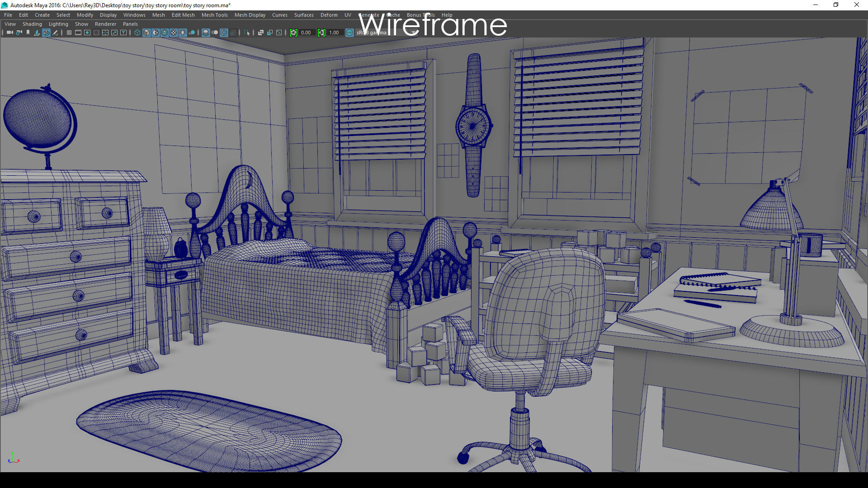Screen dimensions: 868x488
Task: Click the Select Camera icon
Action: tap(10, 33)
